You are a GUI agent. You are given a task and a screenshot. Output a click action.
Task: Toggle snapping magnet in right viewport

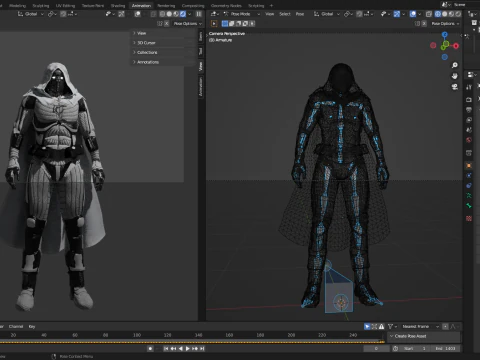pos(359,14)
